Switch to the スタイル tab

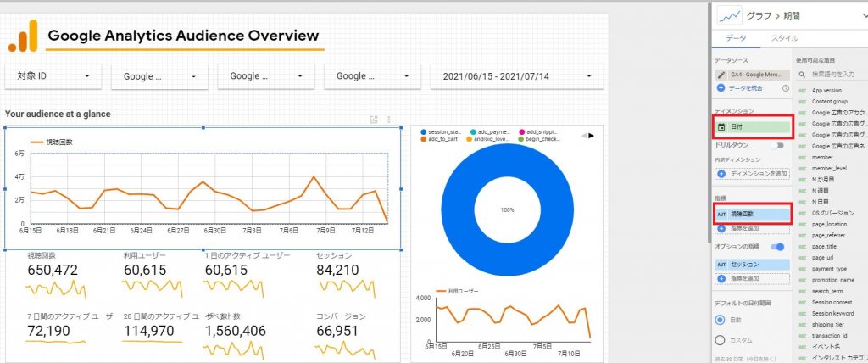coord(784,38)
